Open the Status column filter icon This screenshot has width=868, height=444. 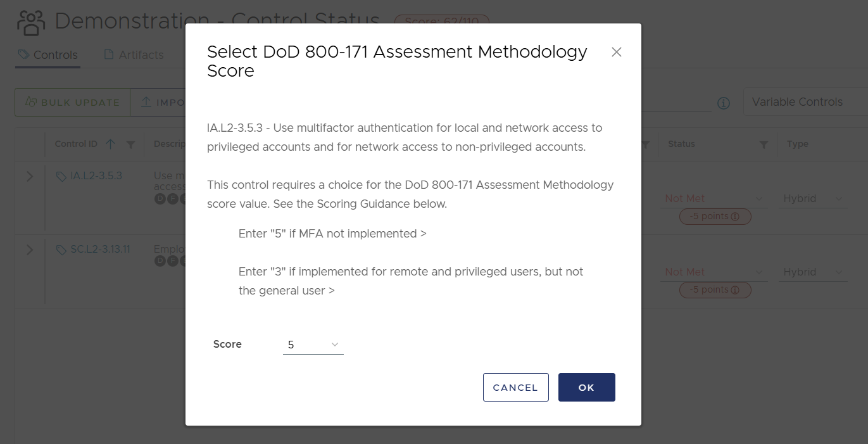764,144
